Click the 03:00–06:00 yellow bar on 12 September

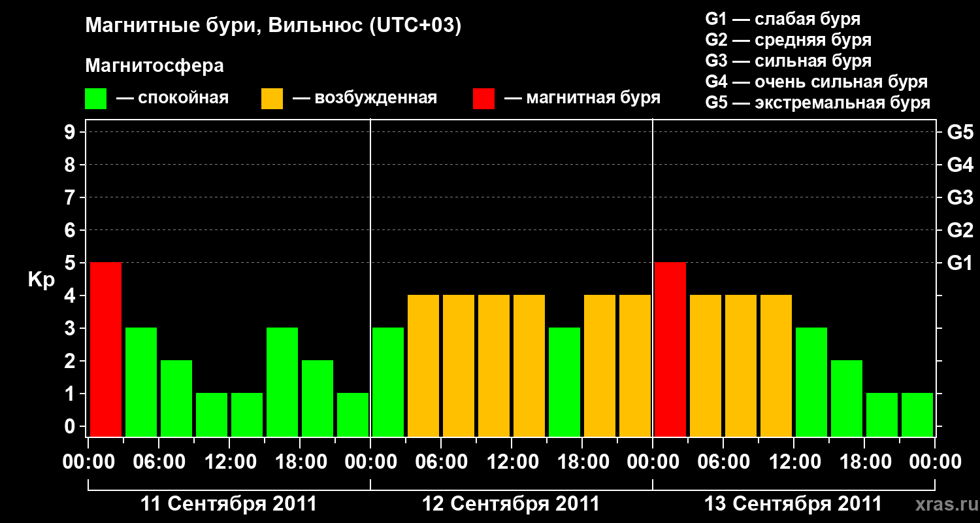coord(423,366)
